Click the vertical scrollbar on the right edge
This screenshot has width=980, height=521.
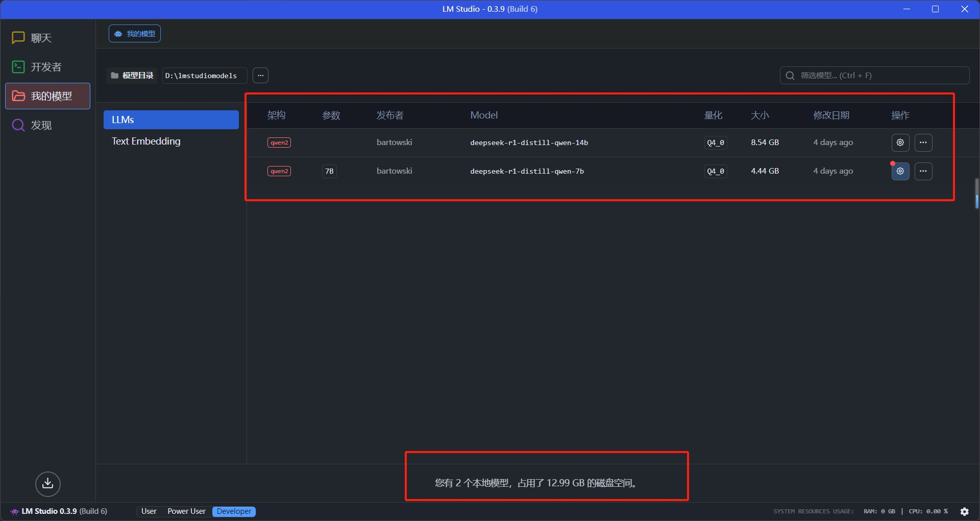pos(976,193)
